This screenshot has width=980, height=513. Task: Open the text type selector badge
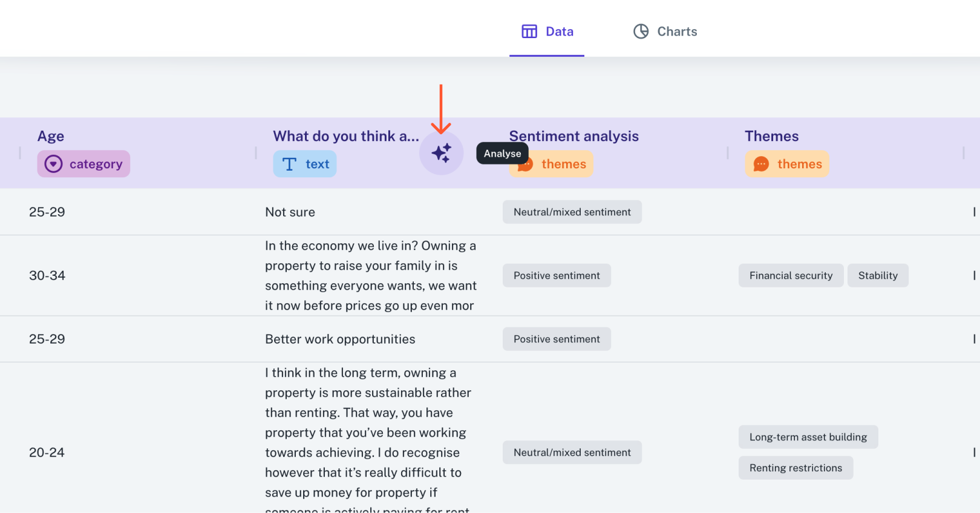305,164
